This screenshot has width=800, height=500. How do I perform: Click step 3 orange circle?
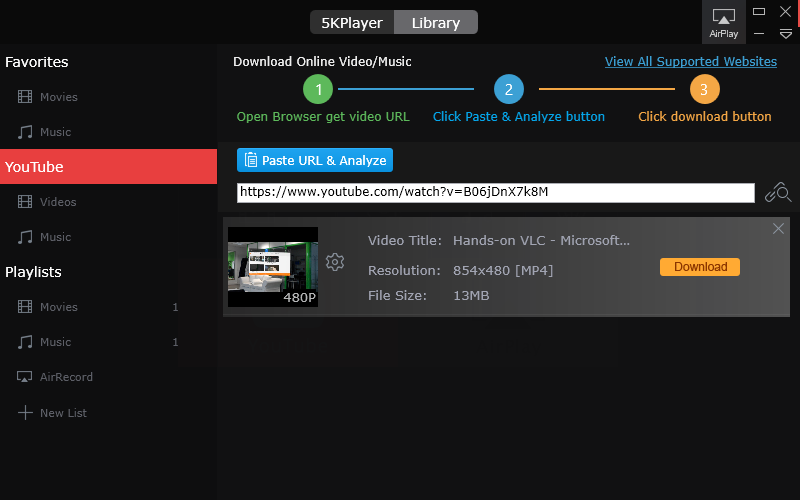[x=705, y=89]
